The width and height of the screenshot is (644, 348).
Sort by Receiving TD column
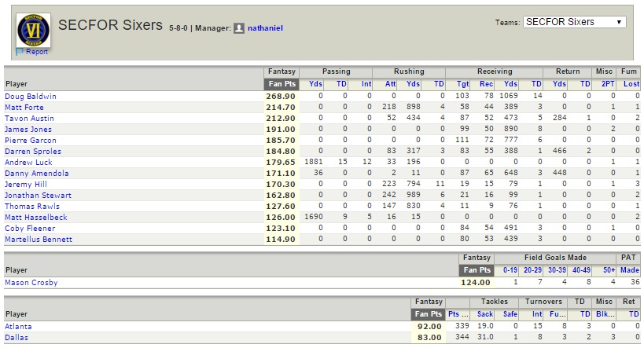point(536,84)
